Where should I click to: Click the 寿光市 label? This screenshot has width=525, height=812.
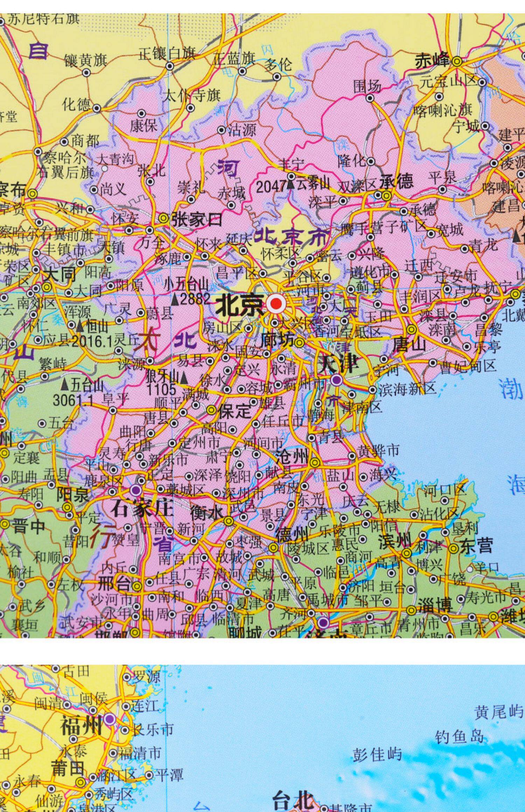(x=486, y=597)
